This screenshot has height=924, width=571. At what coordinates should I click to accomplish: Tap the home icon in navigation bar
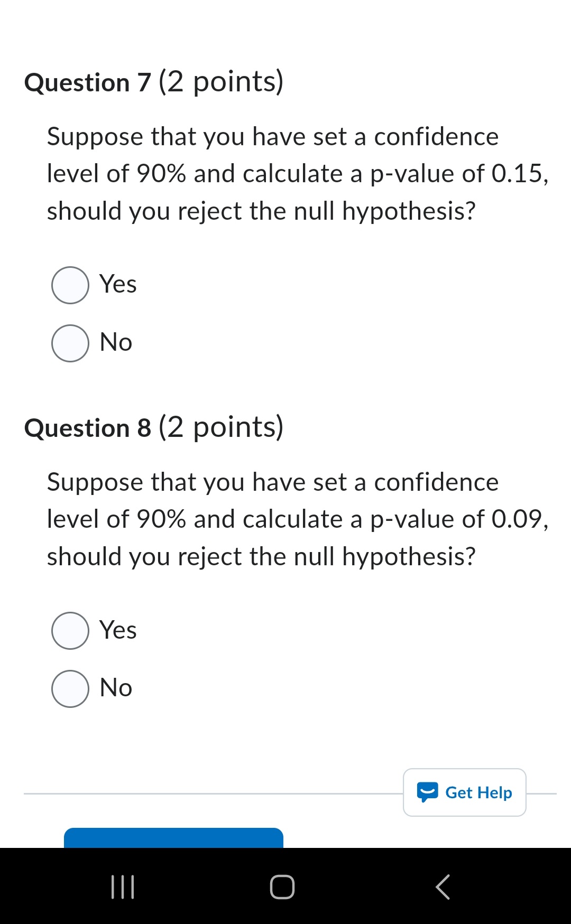click(x=282, y=888)
